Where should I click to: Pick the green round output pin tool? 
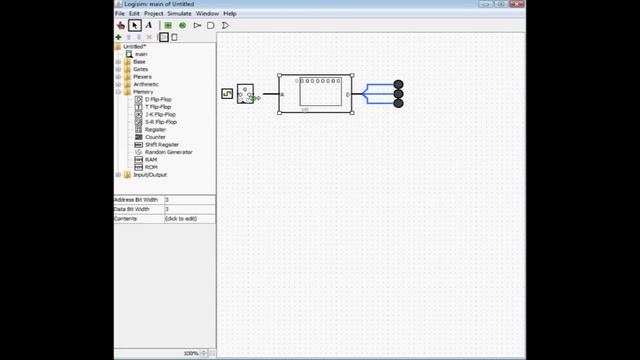(182, 25)
